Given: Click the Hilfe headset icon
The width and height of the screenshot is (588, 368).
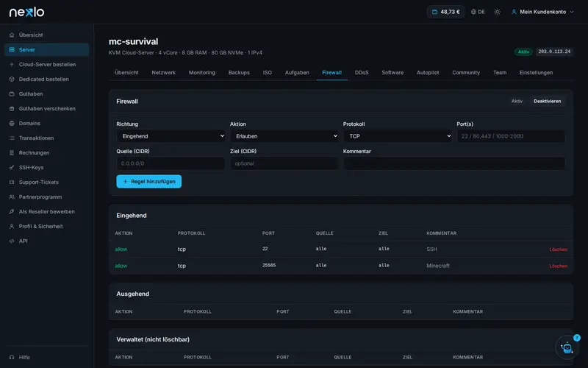Looking at the screenshot, I should pos(12,357).
